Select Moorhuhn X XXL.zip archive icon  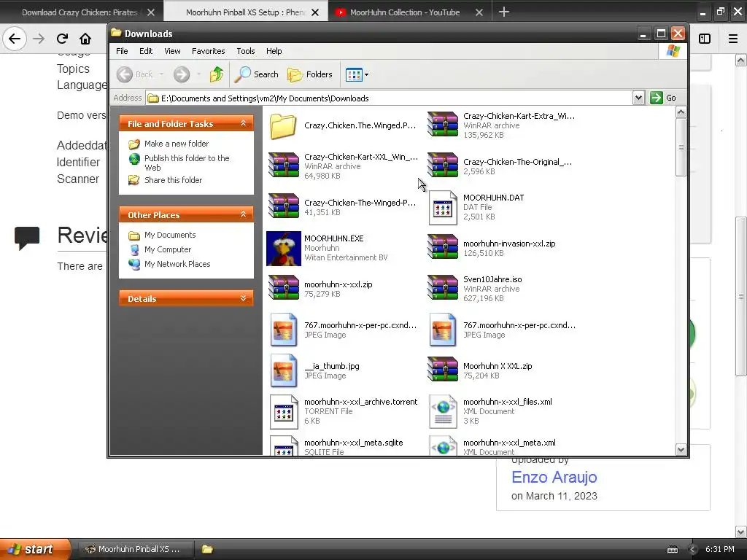[443, 370]
